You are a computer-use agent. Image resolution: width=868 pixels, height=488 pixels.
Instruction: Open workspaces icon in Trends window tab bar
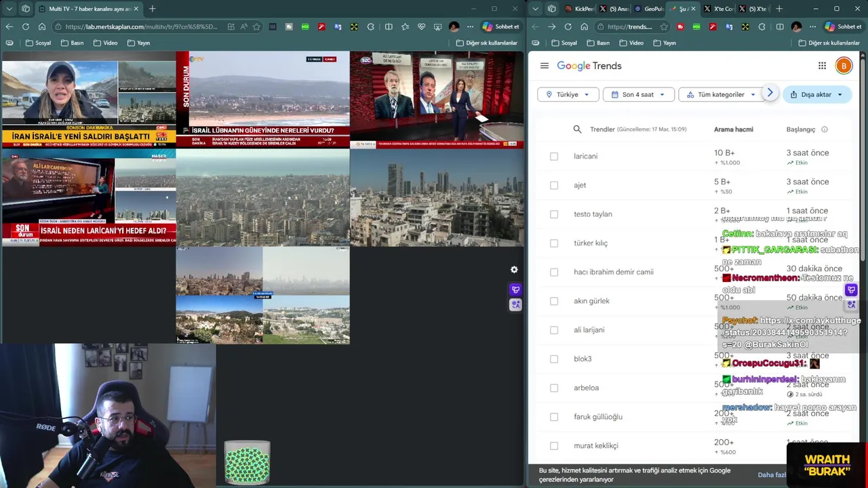coord(551,9)
